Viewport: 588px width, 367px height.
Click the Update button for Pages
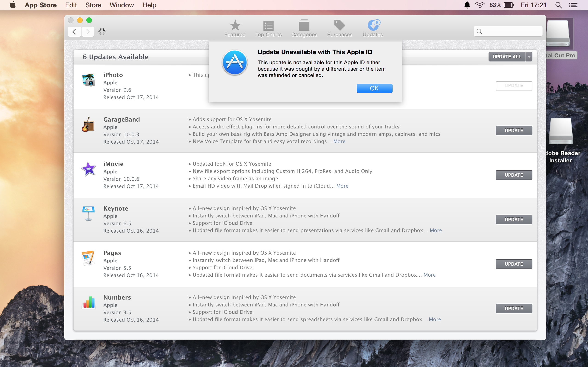pyautogui.click(x=514, y=264)
